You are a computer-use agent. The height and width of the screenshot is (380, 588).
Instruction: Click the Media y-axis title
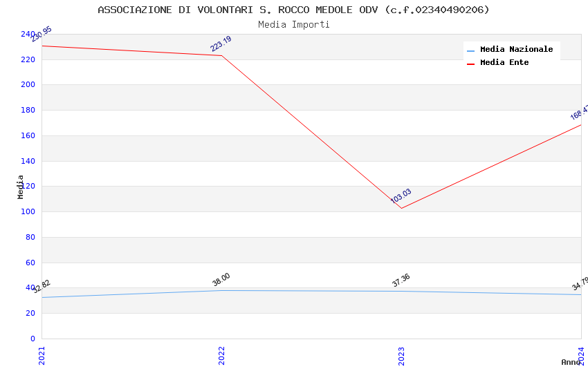[20, 187]
